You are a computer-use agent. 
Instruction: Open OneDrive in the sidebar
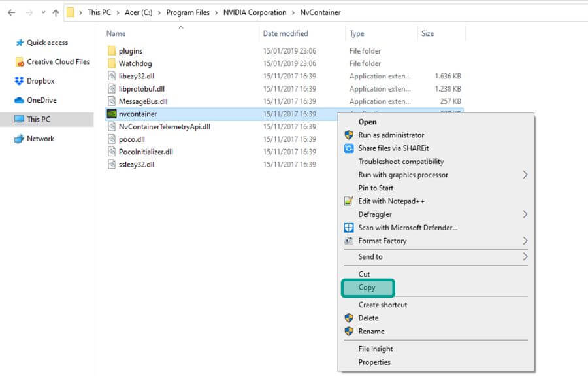point(42,100)
